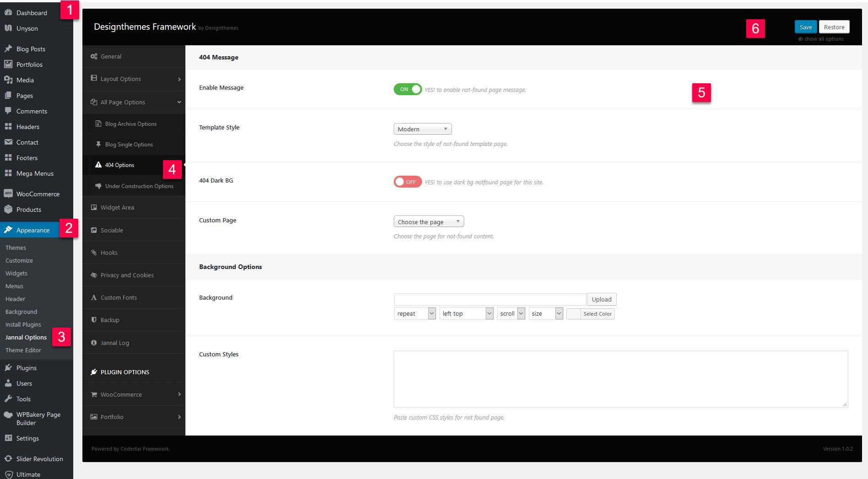Click the Tools wrench icon
Screen dimensions: 868x479
pos(8,398)
